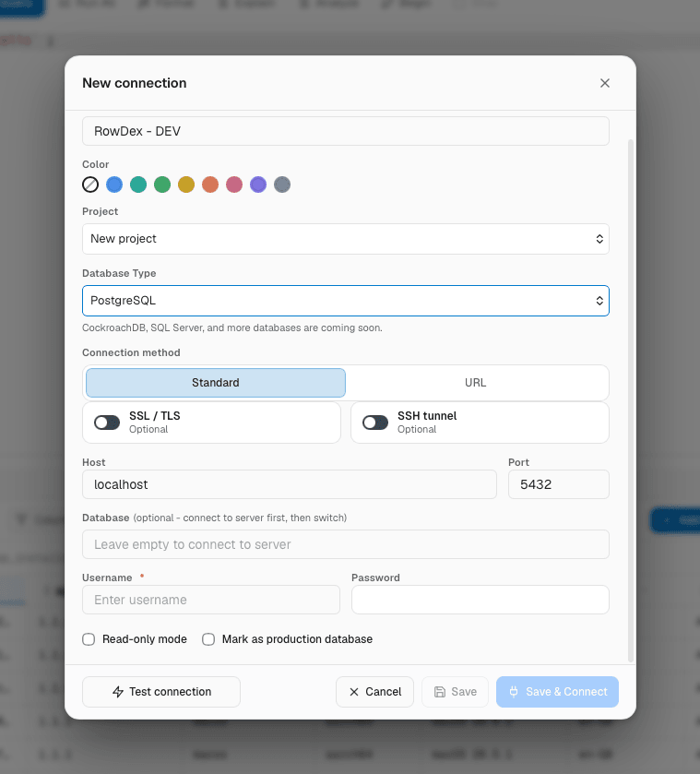Open the Database Type dropdown
The height and width of the screenshot is (774, 700).
[x=346, y=301]
